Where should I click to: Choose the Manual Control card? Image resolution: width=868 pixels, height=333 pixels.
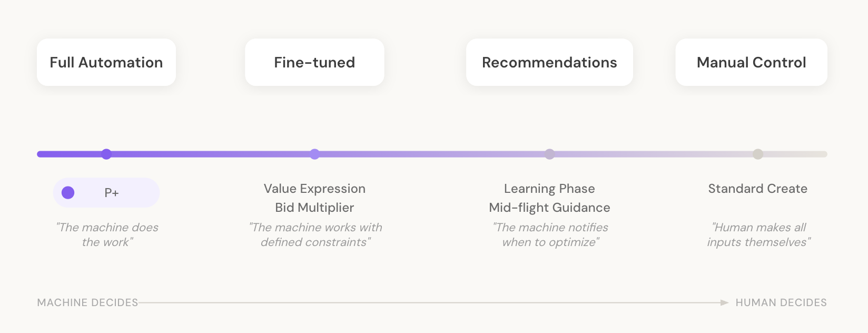[751, 62]
